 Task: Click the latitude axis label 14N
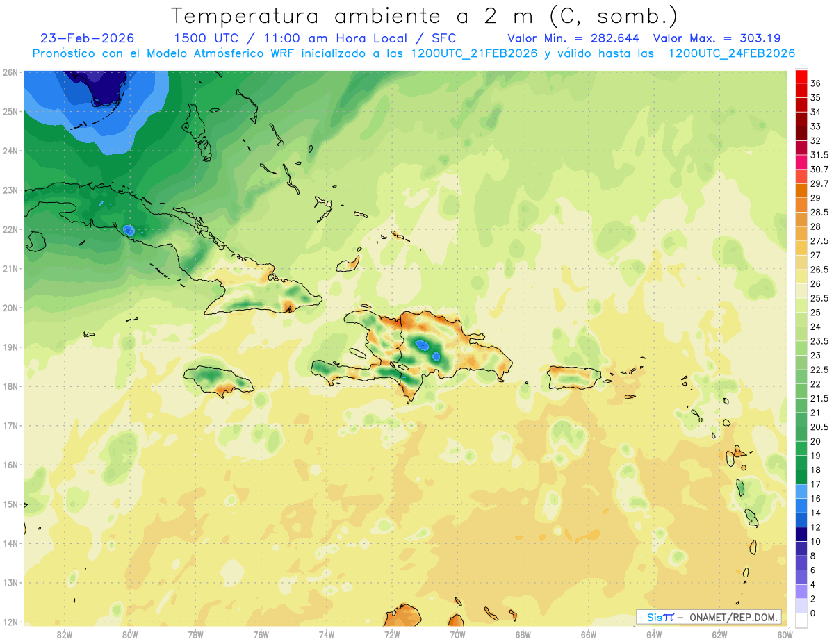[x=10, y=543]
